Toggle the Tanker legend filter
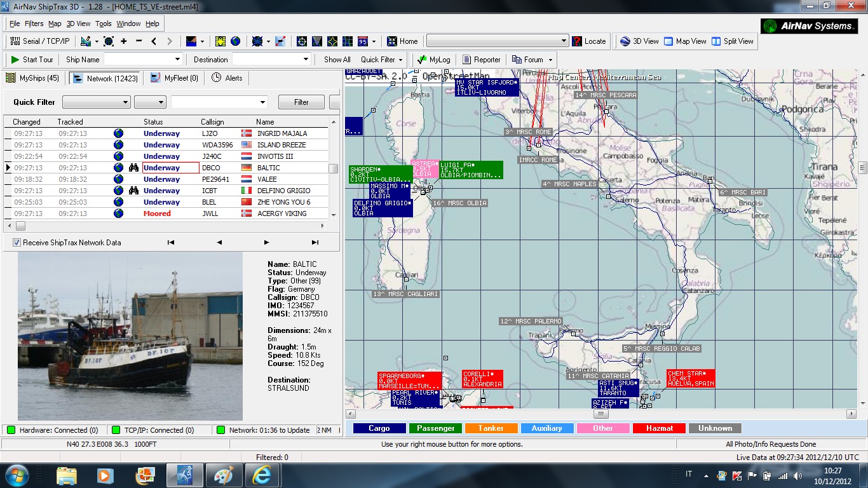Image resolution: width=868 pixels, height=488 pixels. [491, 428]
